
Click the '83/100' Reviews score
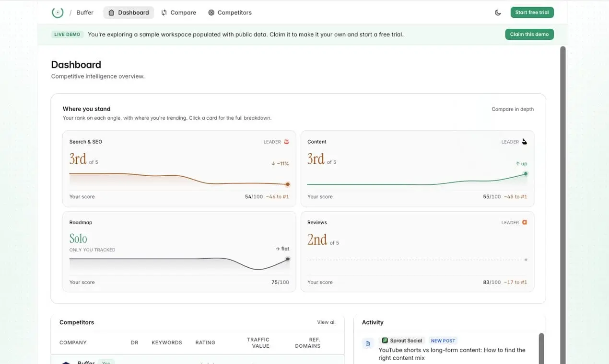click(x=492, y=282)
